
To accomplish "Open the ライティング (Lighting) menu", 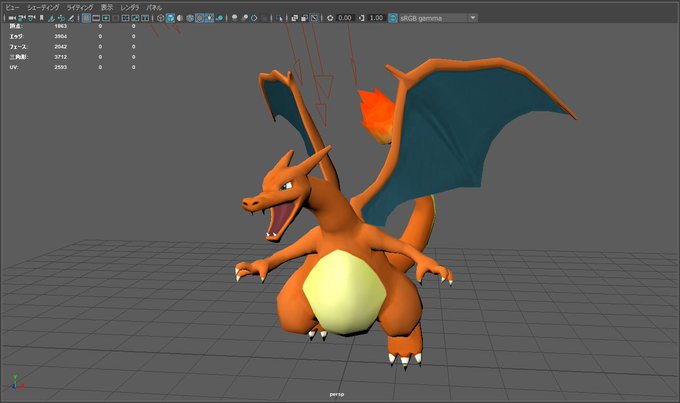I will click(80, 8).
